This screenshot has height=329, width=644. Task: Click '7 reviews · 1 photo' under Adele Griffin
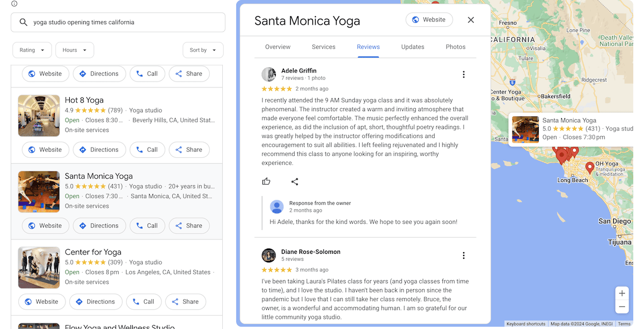[x=303, y=78]
